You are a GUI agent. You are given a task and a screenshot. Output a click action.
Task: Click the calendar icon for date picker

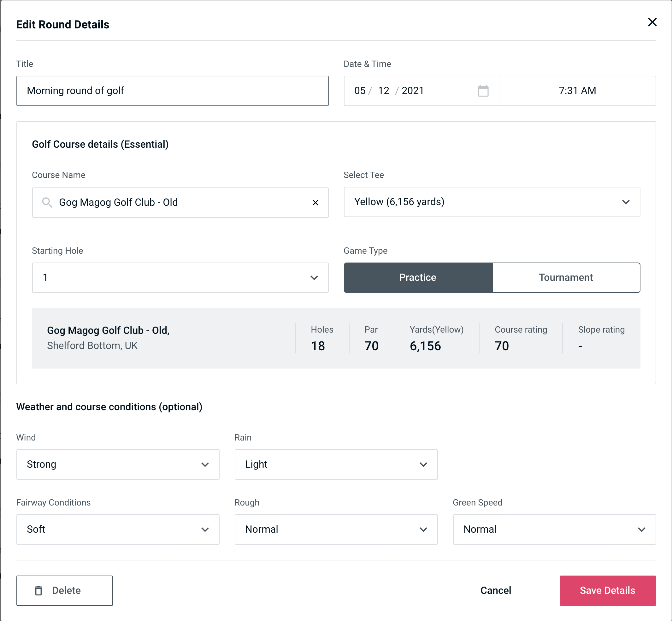click(484, 91)
